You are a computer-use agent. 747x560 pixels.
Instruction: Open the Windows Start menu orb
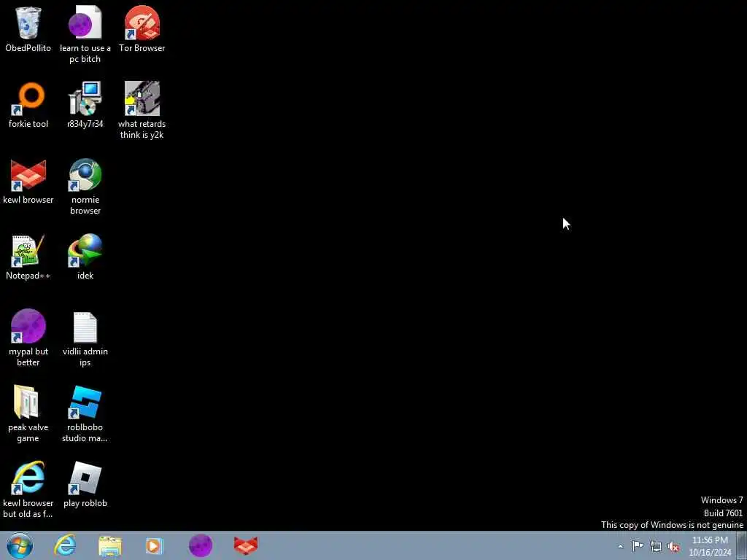[20, 545]
